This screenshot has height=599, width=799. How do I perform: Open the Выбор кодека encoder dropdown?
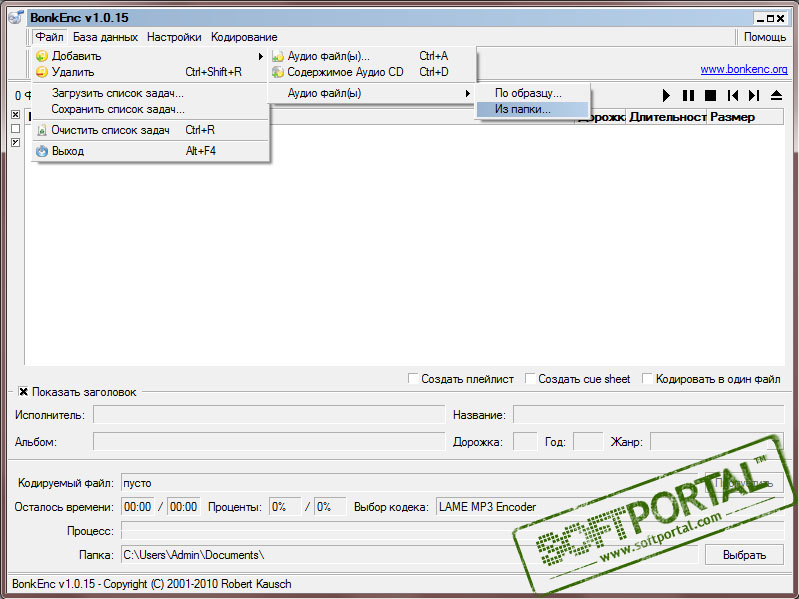609,507
